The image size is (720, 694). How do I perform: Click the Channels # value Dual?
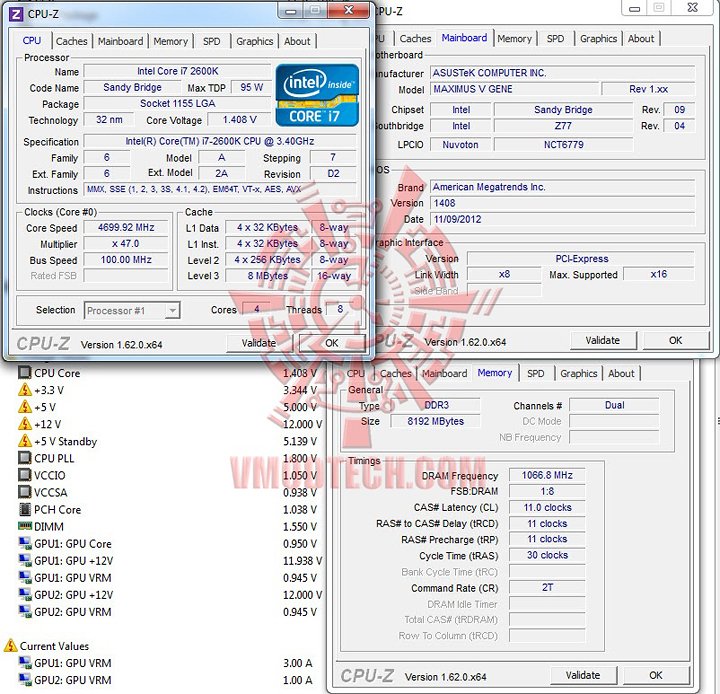(614, 405)
